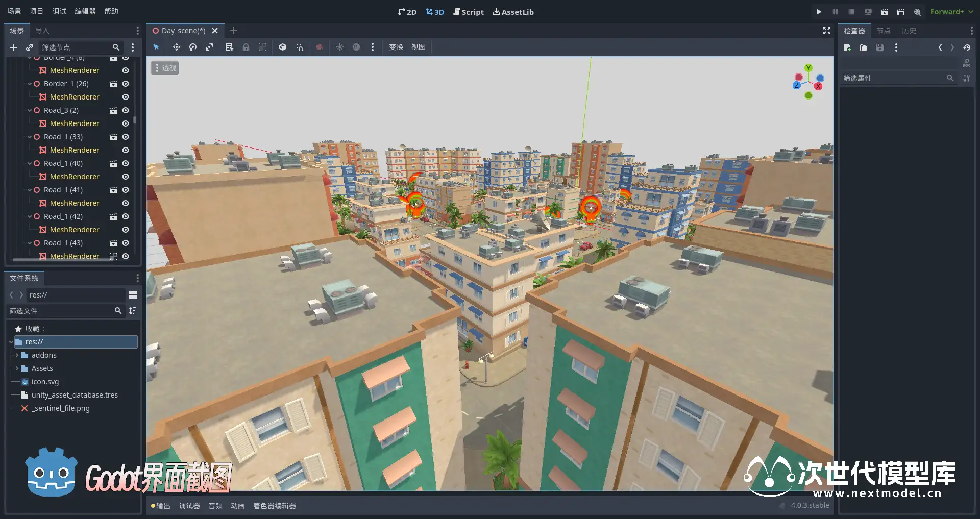Screen dimensions: 980x519
Task: Open the AssetLib workspace
Action: pyautogui.click(x=513, y=12)
